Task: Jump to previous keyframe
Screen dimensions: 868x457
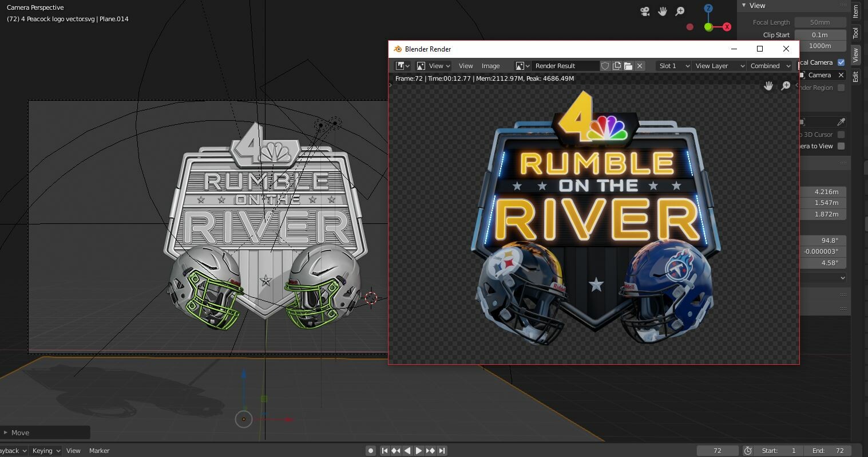Action: (x=396, y=451)
